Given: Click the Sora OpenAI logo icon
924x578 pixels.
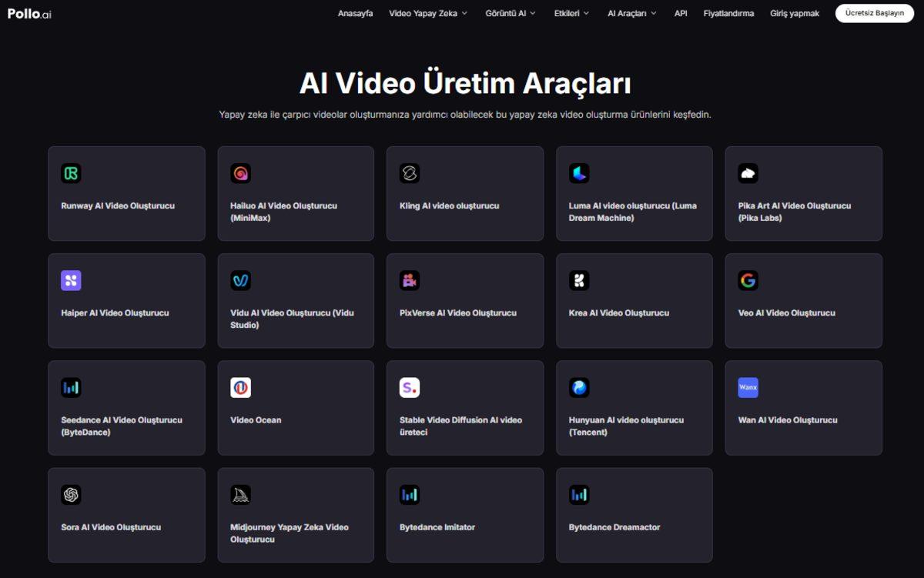Looking at the screenshot, I should pos(71,495).
